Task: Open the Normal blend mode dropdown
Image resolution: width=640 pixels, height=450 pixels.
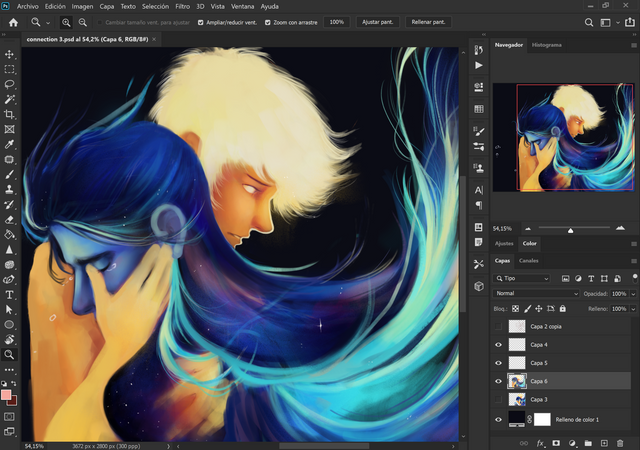Action: 537,294
